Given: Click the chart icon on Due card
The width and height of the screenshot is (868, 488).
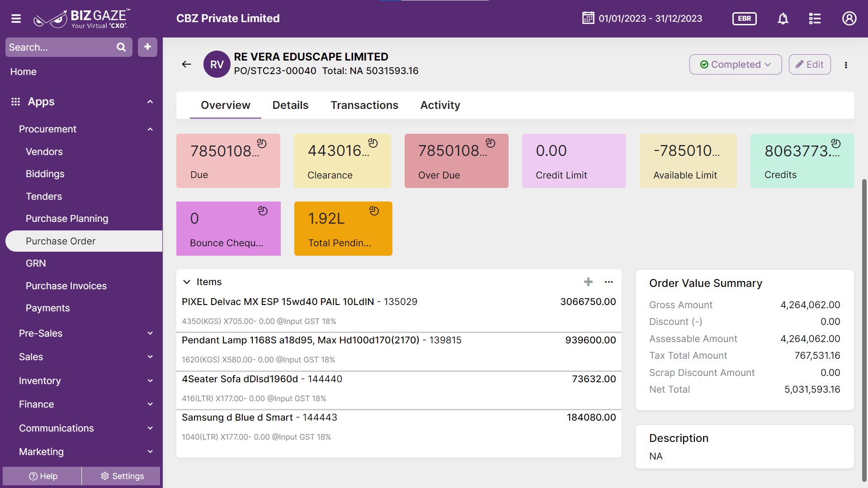Looking at the screenshot, I should click(x=262, y=143).
